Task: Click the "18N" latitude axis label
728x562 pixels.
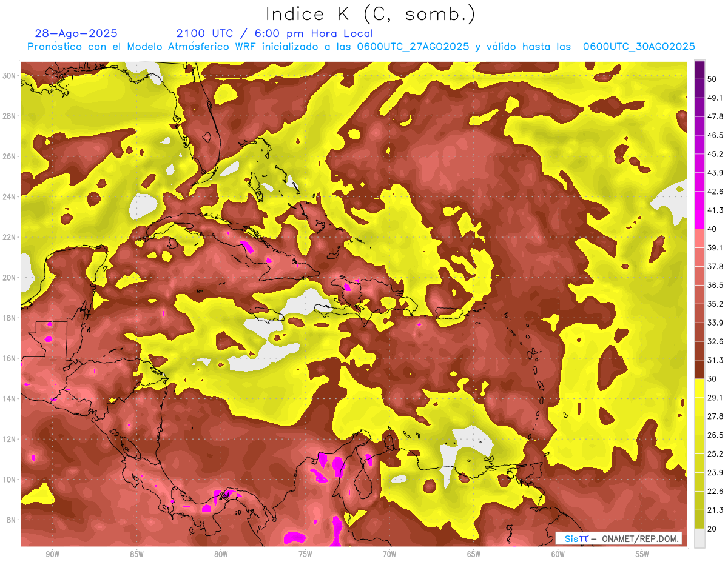Action: 9,318
